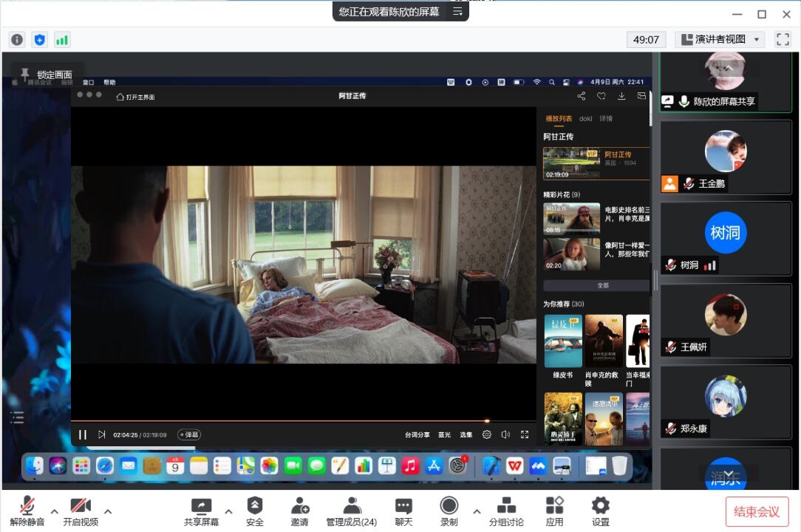Change video quality via 蓝光
The image size is (801, 532).
(444, 435)
